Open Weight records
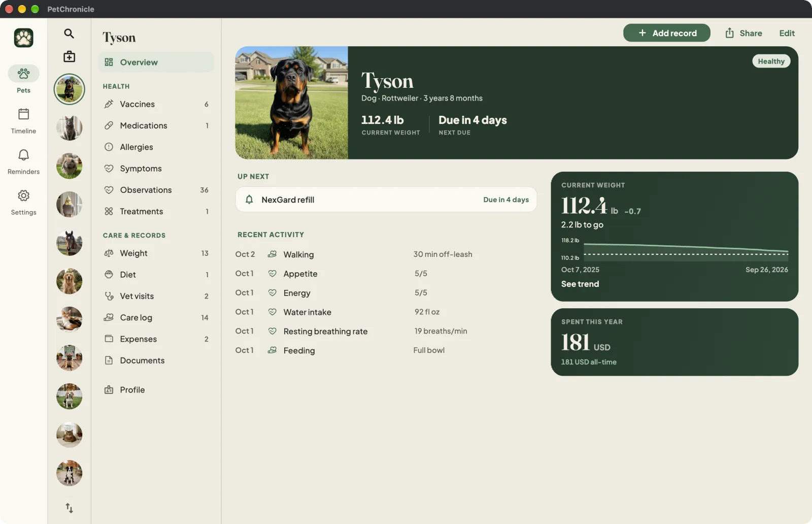This screenshot has height=524, width=812. (156, 253)
